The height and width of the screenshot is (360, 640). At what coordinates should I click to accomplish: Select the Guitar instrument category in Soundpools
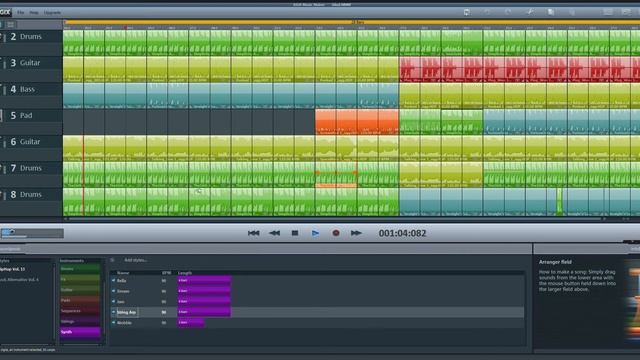click(x=80, y=290)
